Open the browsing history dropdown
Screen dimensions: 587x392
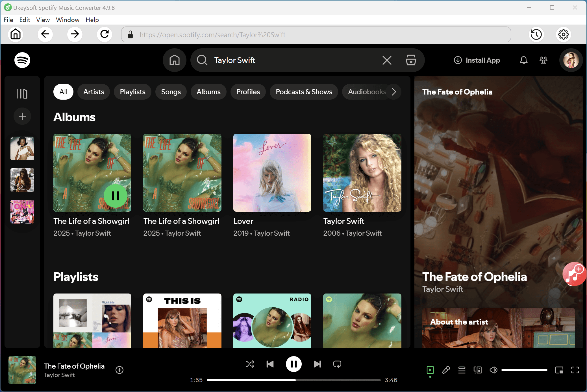click(536, 34)
